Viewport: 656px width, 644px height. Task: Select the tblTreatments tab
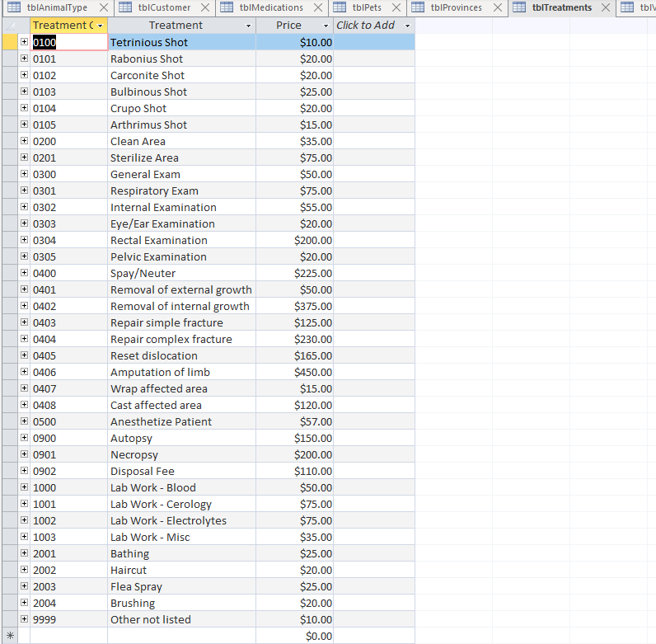pyautogui.click(x=561, y=7)
